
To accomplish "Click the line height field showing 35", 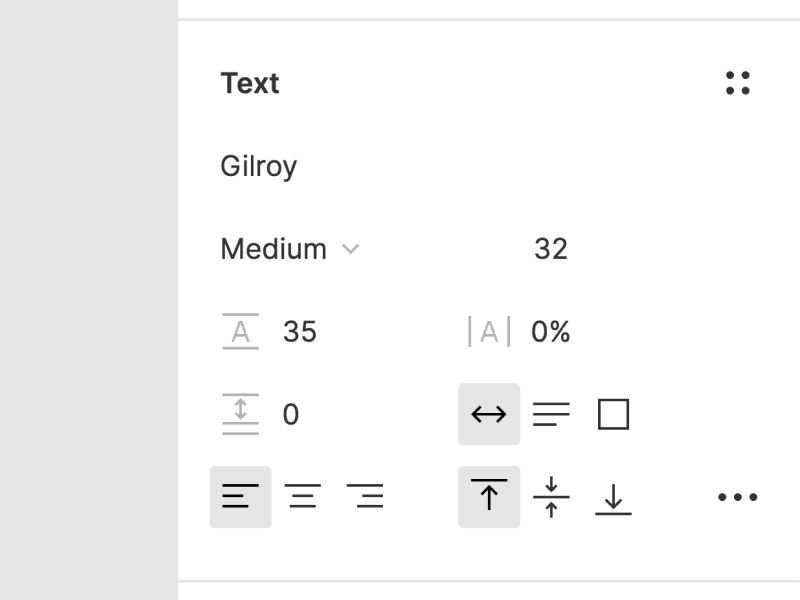I will tap(300, 331).
